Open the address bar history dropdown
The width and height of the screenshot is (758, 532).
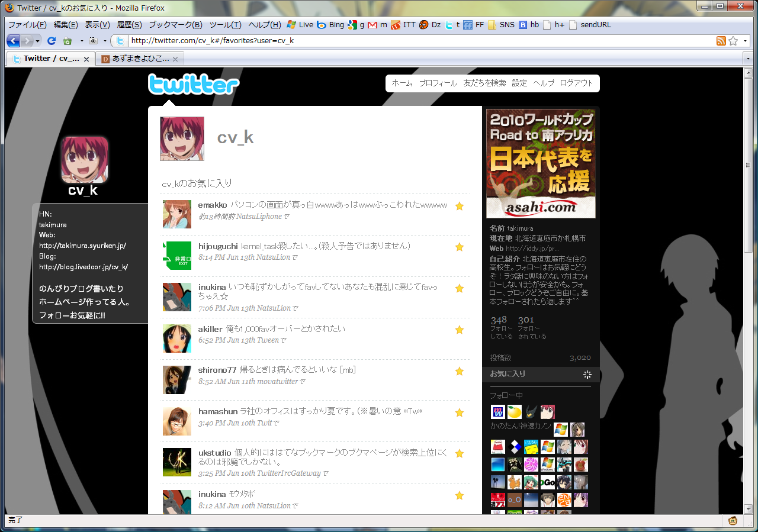coord(745,41)
